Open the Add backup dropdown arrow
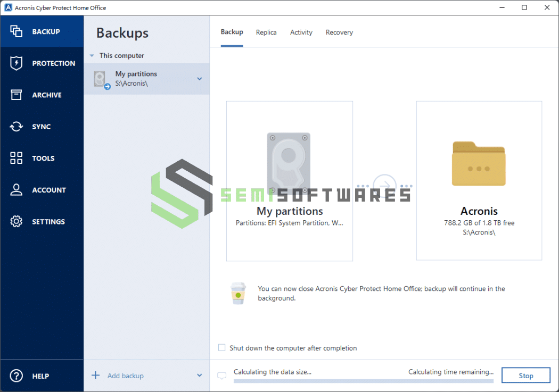Image resolution: width=559 pixels, height=392 pixels. pyautogui.click(x=200, y=376)
